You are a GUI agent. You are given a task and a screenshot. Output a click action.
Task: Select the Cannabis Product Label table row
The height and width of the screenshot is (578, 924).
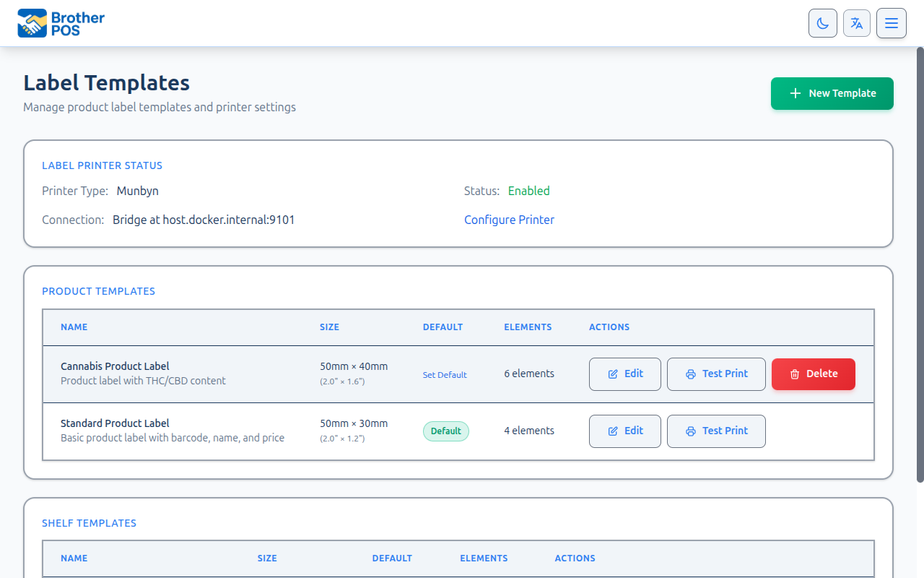[217, 374]
